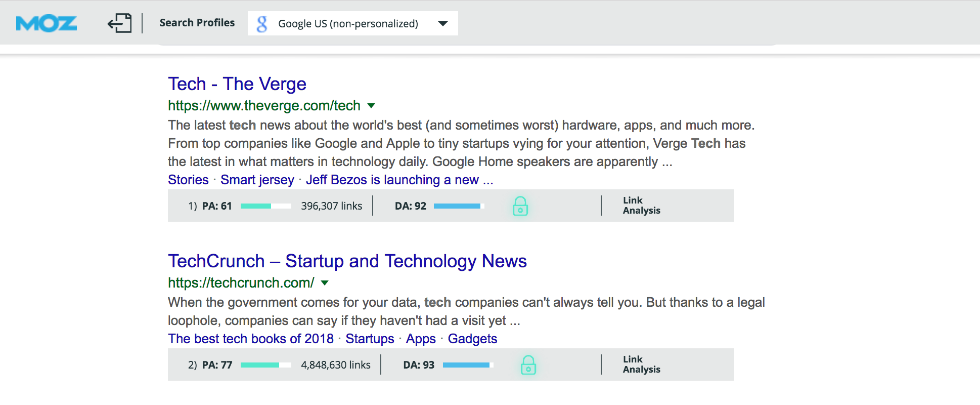
Task: Click the MozBar exit/dock icon
Action: tap(119, 23)
